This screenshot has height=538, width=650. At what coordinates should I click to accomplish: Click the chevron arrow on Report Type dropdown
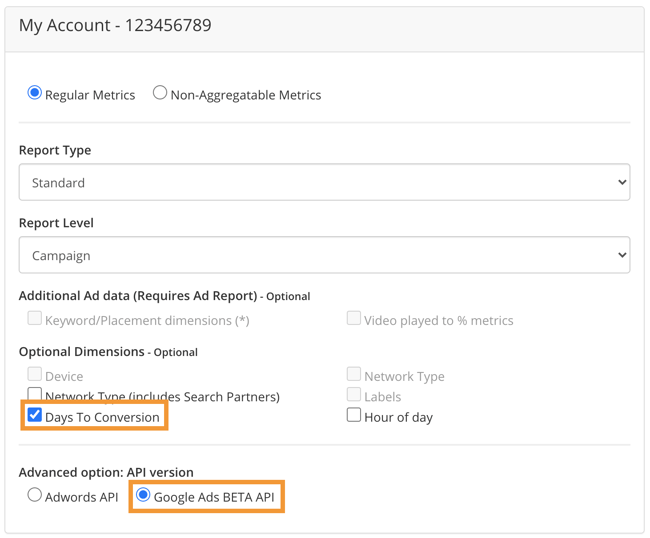(621, 183)
